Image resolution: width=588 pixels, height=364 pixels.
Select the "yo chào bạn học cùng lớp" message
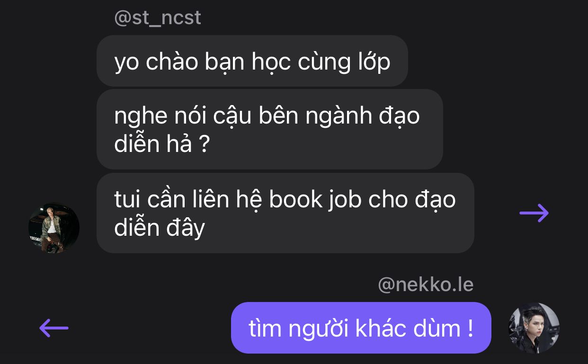coord(252,61)
